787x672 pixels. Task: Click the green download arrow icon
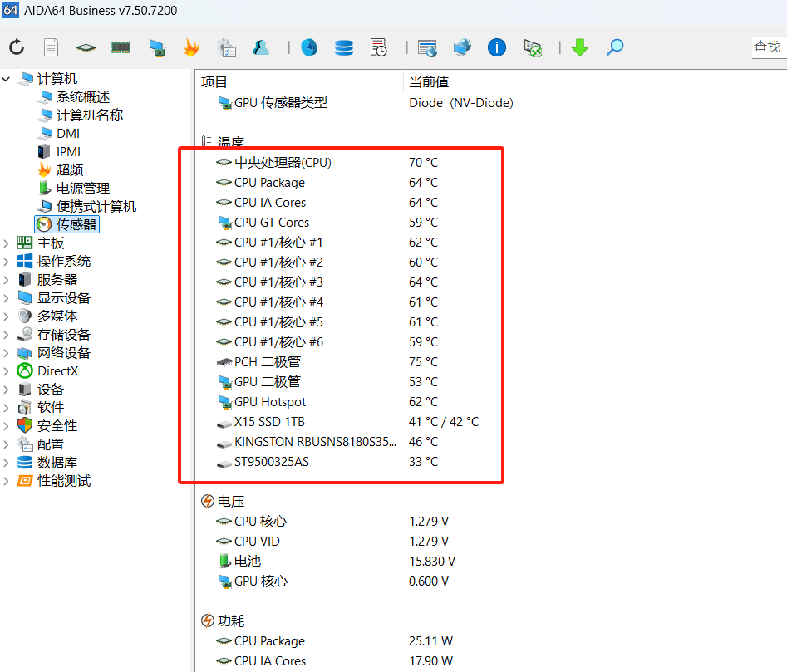click(580, 47)
